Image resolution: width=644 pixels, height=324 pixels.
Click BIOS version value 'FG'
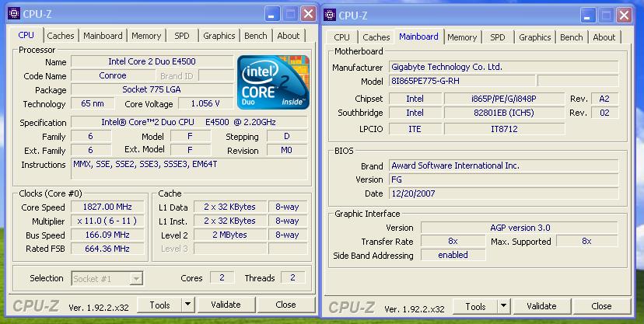[x=503, y=179]
